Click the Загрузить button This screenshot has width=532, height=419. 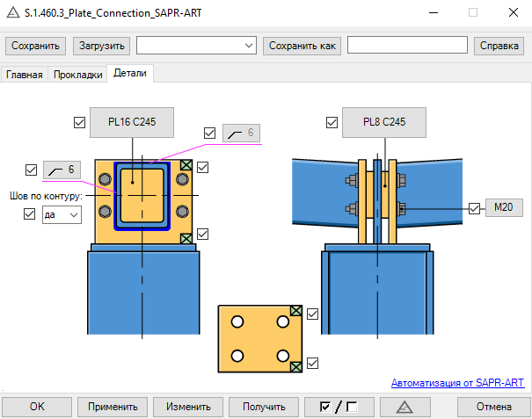pos(101,46)
